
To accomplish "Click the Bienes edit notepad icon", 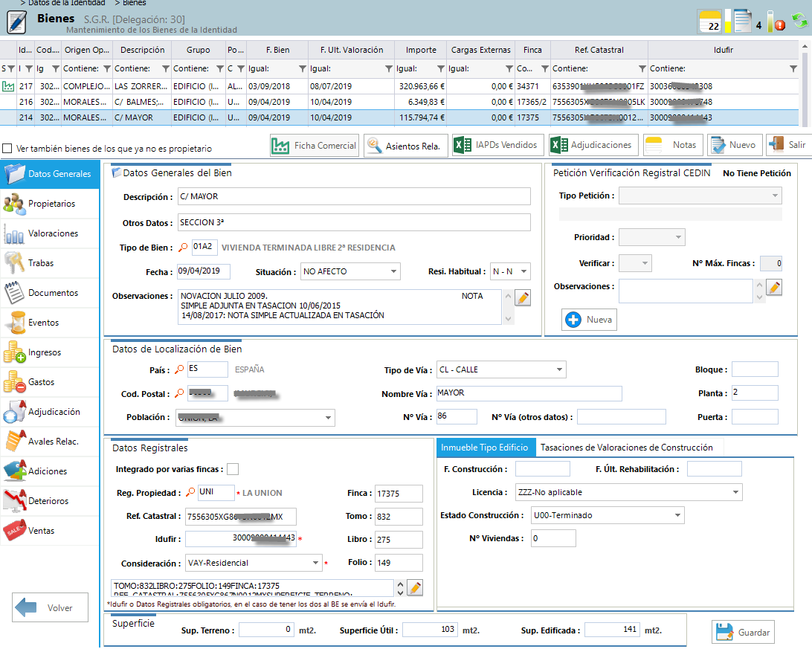I will (16, 22).
